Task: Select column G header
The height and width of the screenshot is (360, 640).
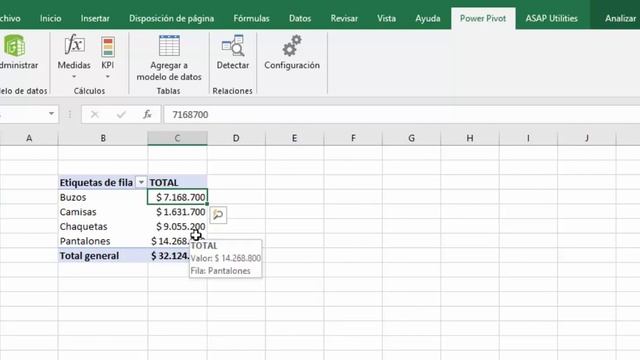Action: pyautogui.click(x=411, y=138)
